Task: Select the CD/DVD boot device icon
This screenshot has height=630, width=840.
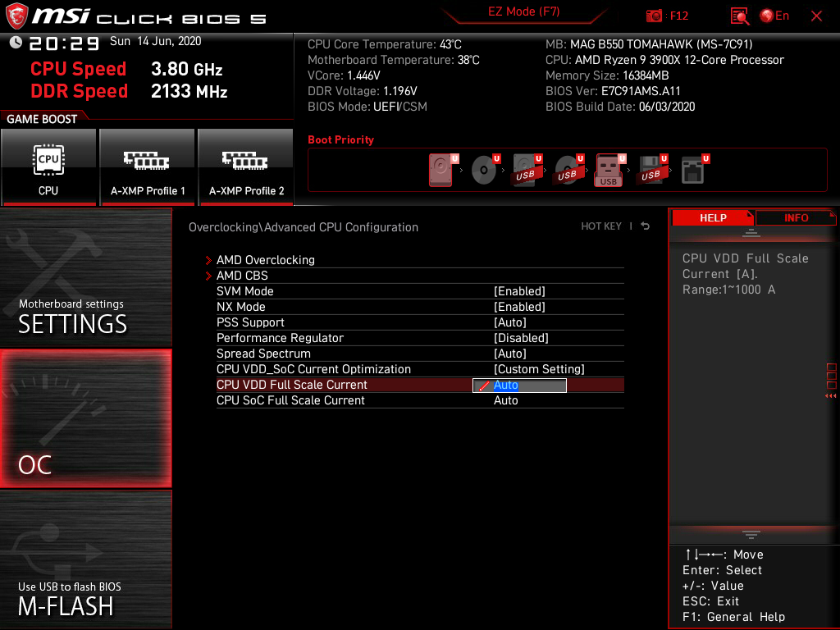Action: [x=484, y=170]
